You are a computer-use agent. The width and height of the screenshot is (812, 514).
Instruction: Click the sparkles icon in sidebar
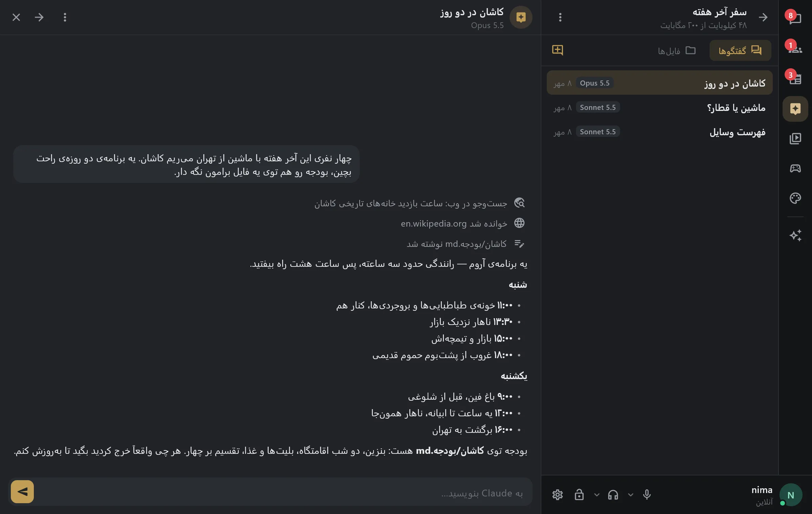point(795,235)
